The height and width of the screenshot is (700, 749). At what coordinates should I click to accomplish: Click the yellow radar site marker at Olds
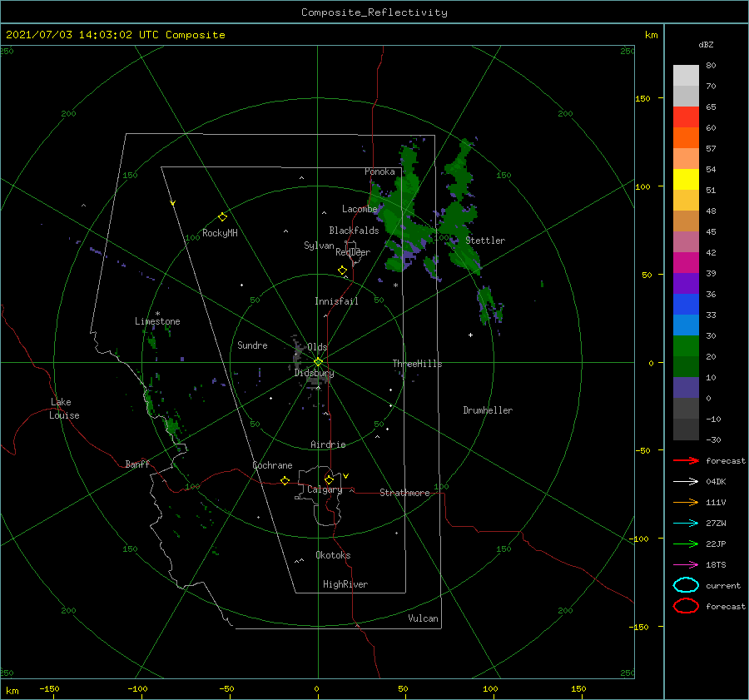[318, 362]
